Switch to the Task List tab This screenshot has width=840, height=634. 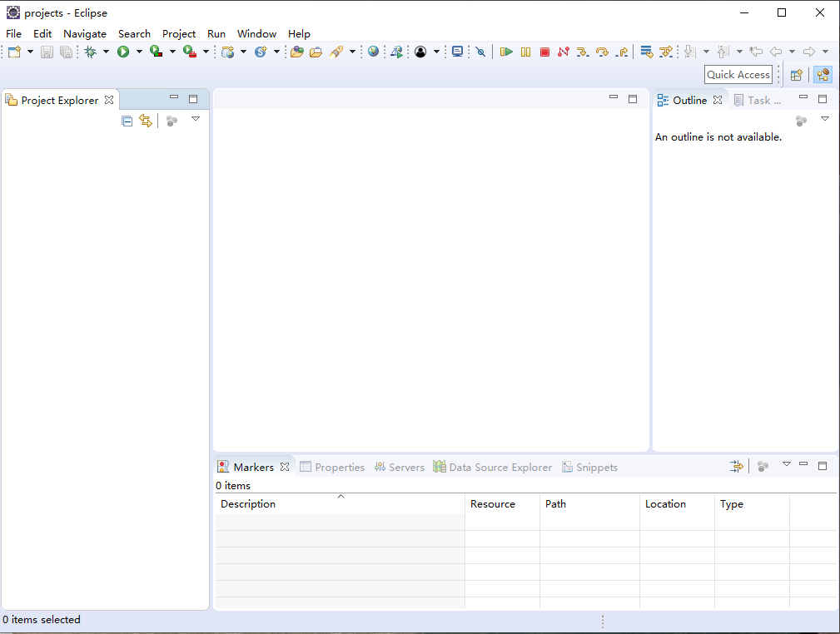758,100
